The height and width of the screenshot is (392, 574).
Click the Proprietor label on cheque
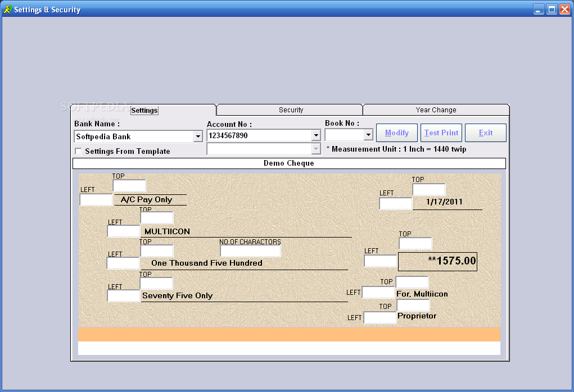coord(417,316)
